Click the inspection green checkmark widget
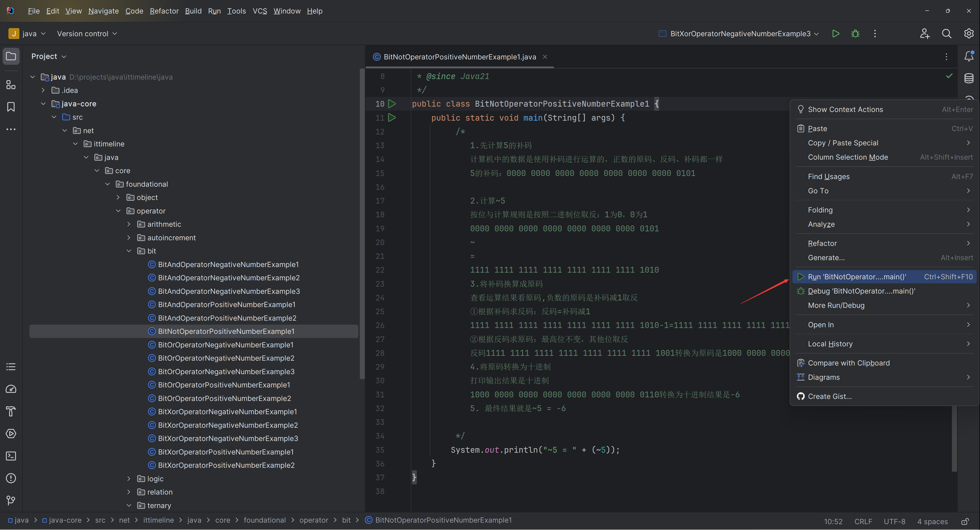This screenshot has width=980, height=530. tap(949, 76)
